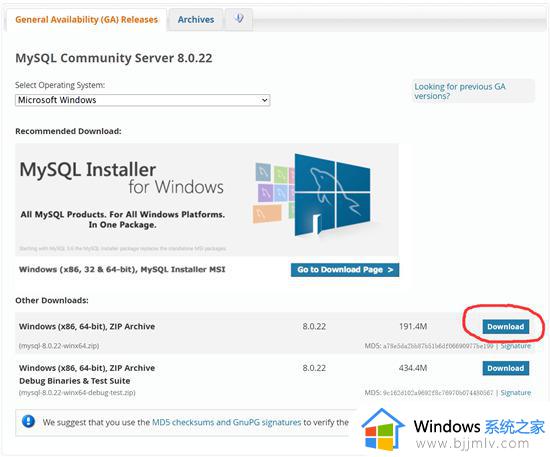Click the Windows (x86, 32 & 64-bit), MySQL Installer MSI text
Viewport: 550px width, 457px height.
tap(122, 269)
